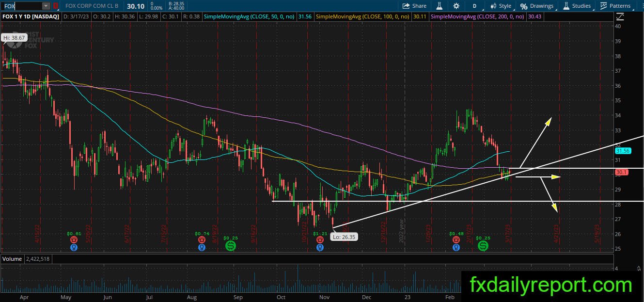Click the $0.48 earnings phone icon

(456, 240)
